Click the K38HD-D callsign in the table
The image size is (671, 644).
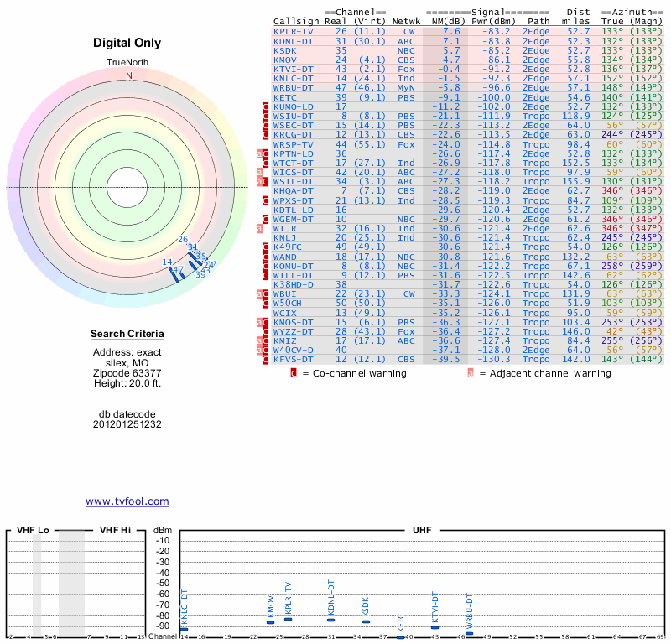(293, 284)
